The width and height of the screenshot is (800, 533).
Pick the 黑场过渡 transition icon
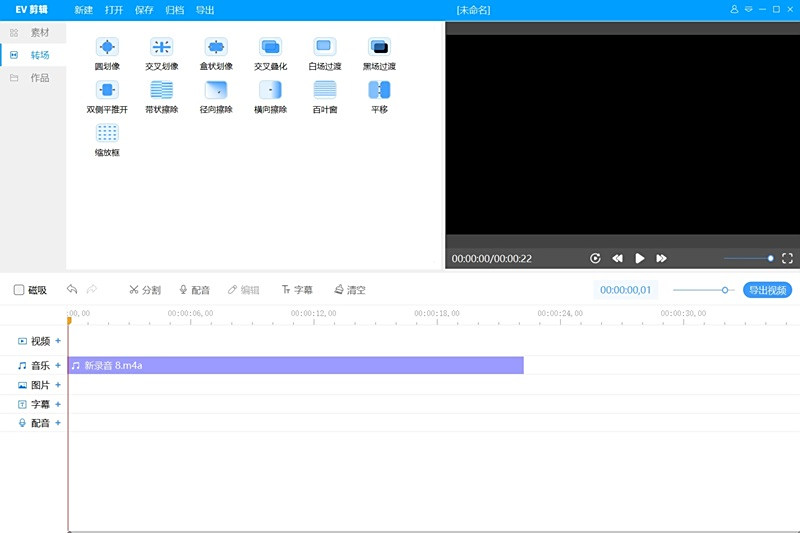click(x=379, y=47)
